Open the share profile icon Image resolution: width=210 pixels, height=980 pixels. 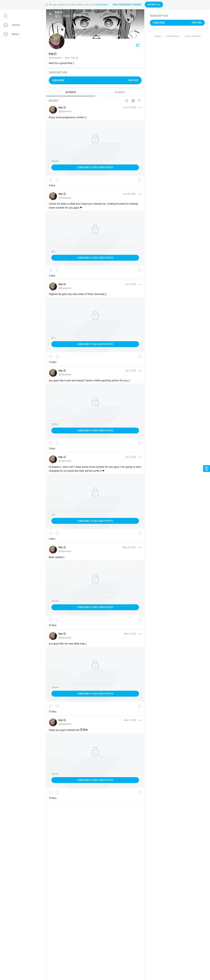(138, 45)
